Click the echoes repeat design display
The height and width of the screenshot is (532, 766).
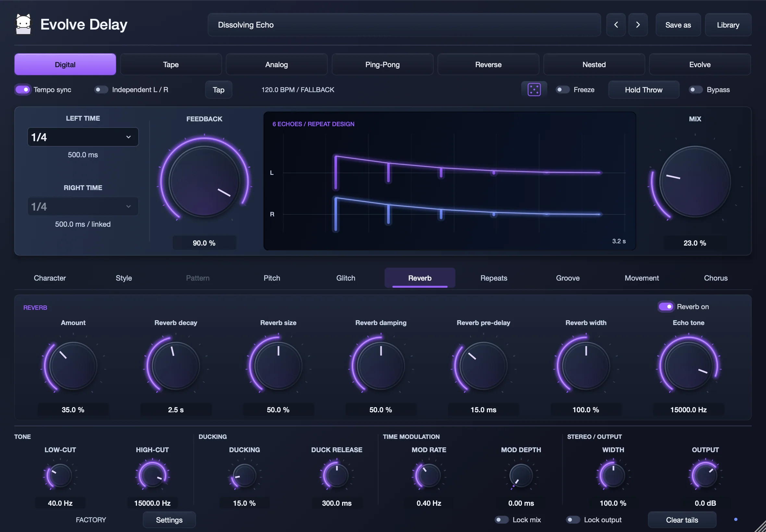pyautogui.click(x=449, y=181)
